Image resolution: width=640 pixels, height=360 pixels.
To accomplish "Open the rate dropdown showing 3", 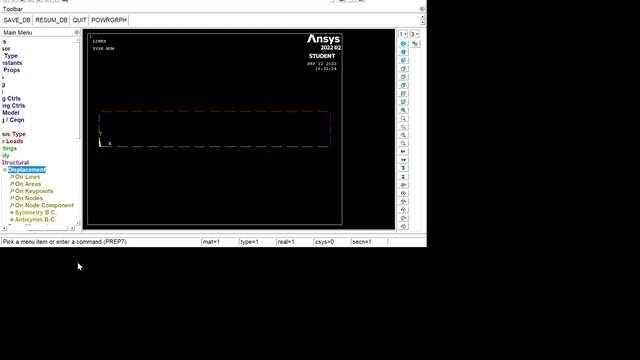I will (414, 34).
